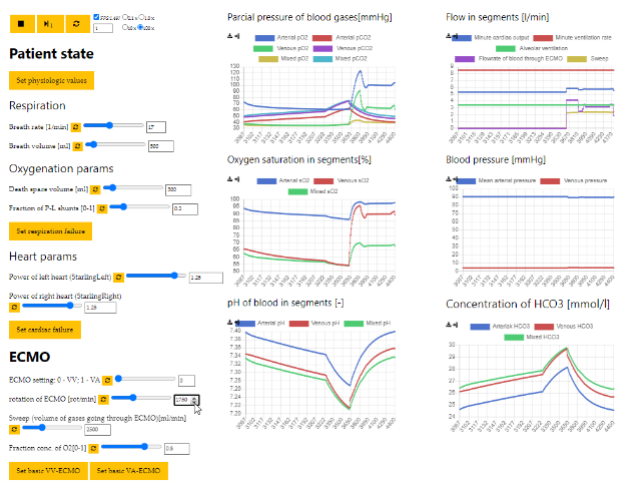This screenshot has width=627, height=493.
Task: Toggle the FPS checkbox at top
Action: click(x=96, y=17)
